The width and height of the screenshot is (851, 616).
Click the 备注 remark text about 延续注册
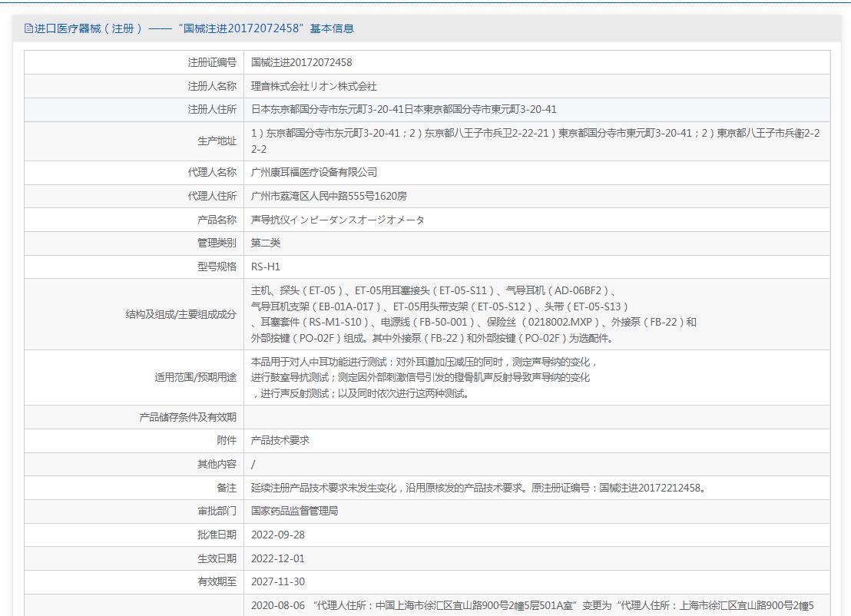[x=478, y=488]
